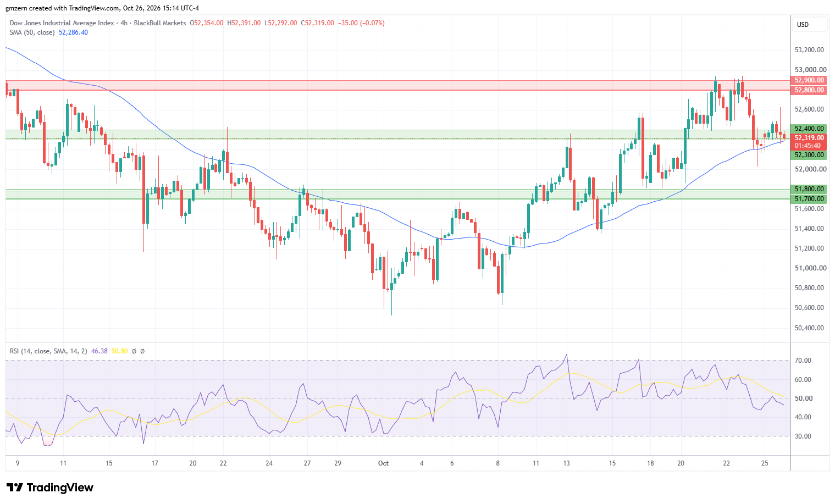Screen dimensions: 835x504
Task: Click the green 52,400.00 price label
Action: click(809, 129)
